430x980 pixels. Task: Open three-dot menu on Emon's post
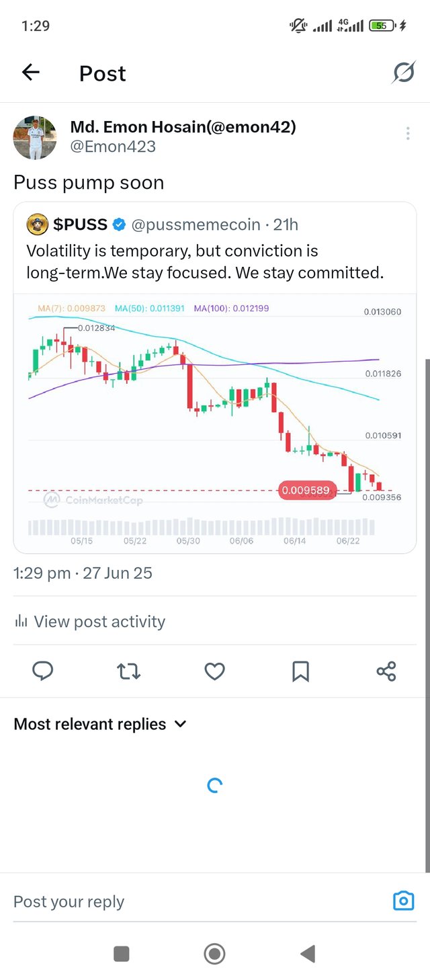[408, 134]
